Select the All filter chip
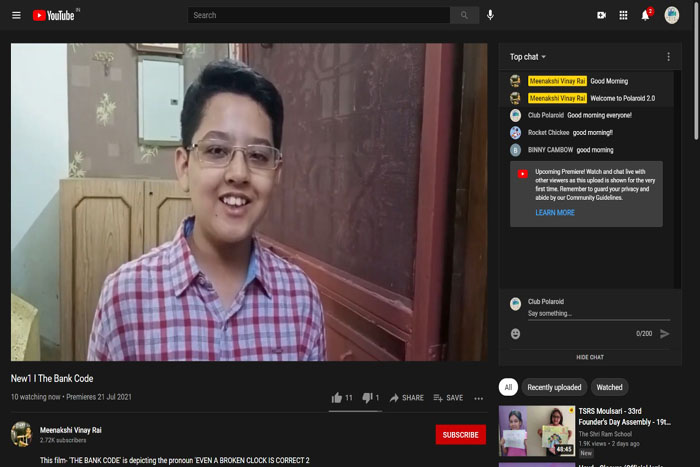Viewport: 700px width, 467px height. tap(508, 387)
